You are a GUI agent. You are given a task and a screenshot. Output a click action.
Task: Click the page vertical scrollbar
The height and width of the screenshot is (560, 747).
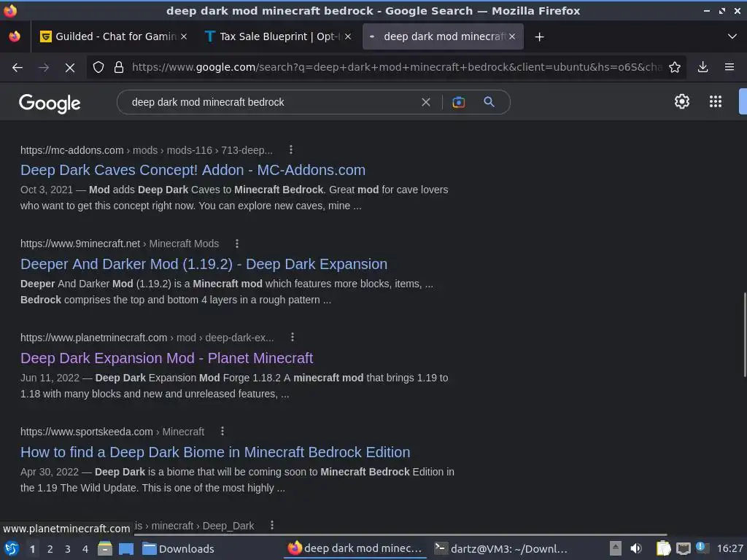click(745, 335)
